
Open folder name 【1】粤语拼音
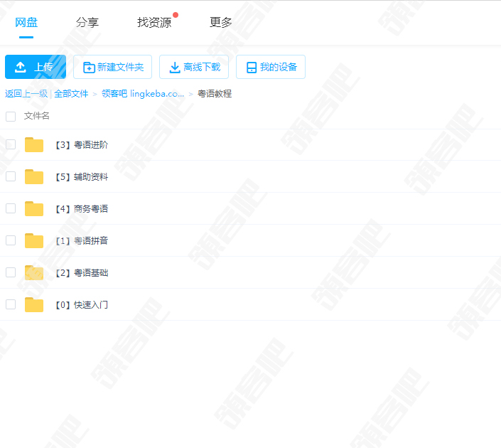pos(81,241)
